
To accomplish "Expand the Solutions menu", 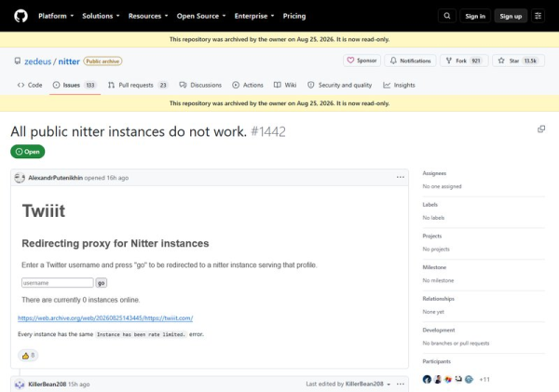I will (101, 16).
